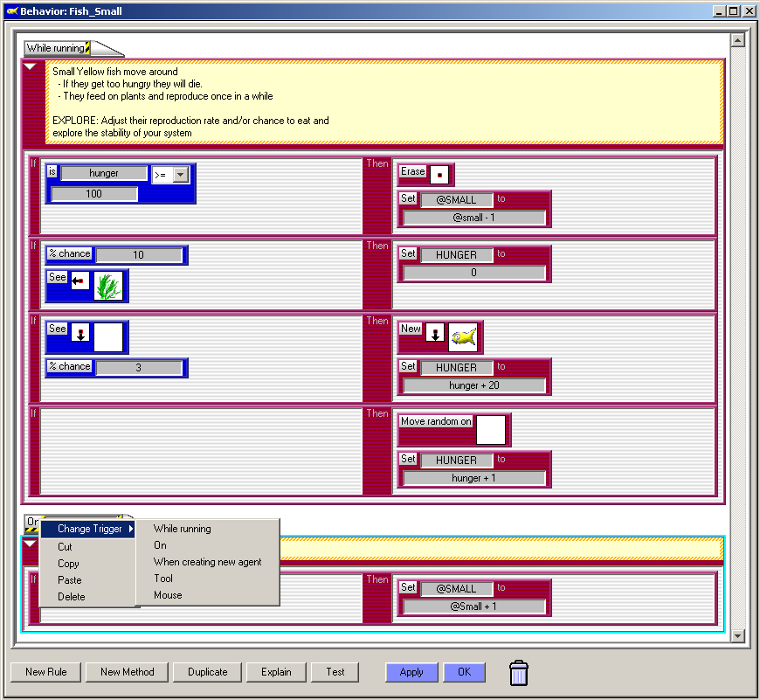Select Mouse trigger in submenu
760x700 pixels.
click(x=168, y=595)
